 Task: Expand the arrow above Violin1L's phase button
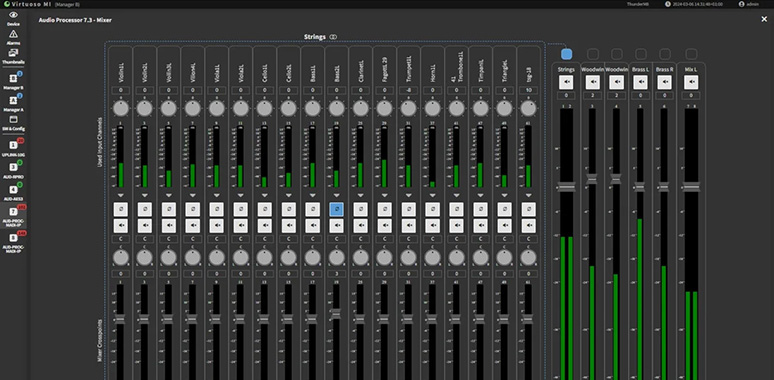120,195
